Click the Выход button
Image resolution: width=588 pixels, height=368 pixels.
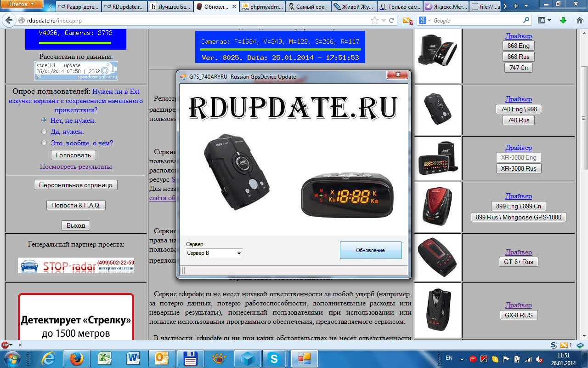click(76, 225)
